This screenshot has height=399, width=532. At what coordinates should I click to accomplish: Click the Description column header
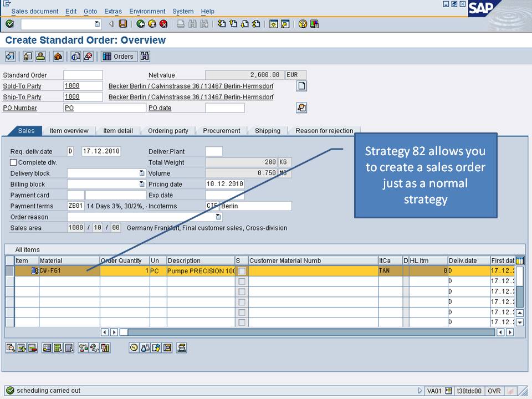[201, 260]
